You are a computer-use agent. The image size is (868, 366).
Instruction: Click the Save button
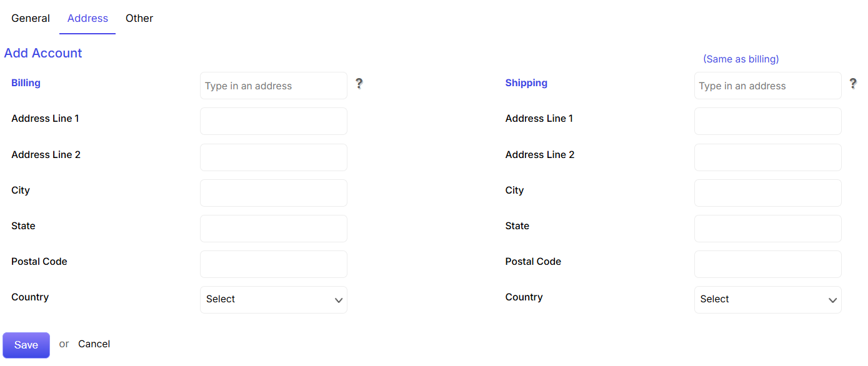tap(26, 345)
